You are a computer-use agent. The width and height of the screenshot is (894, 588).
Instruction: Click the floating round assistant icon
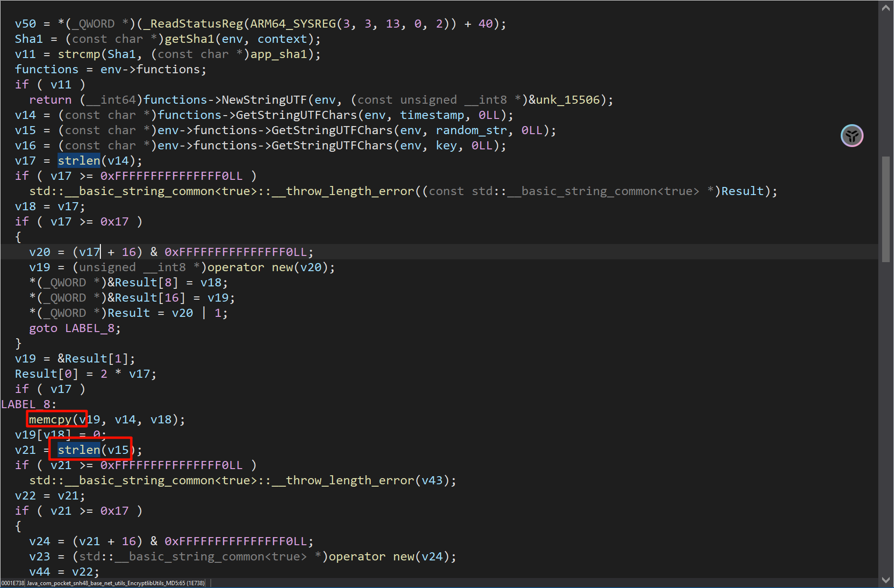pyautogui.click(x=852, y=136)
